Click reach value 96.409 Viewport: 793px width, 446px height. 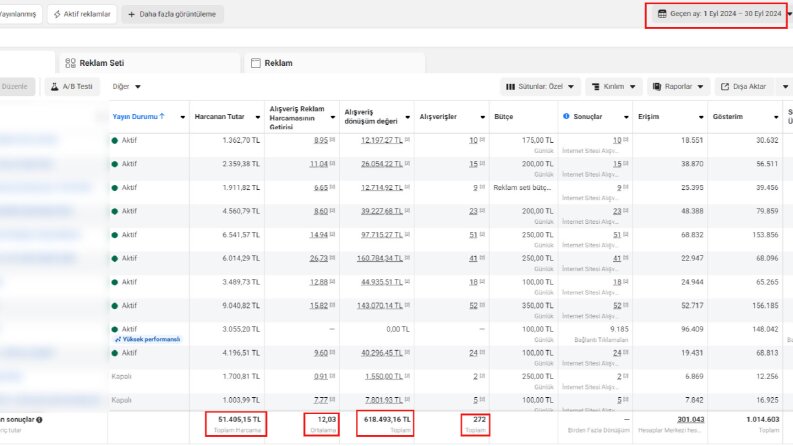tap(692, 329)
